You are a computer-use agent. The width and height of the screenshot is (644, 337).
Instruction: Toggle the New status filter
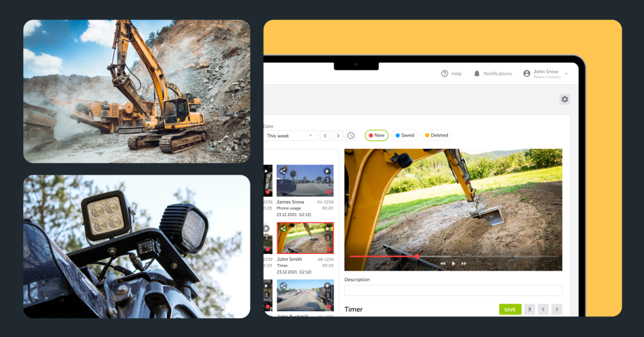click(x=377, y=135)
